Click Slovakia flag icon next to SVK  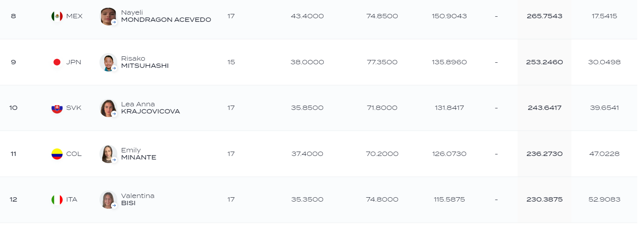click(57, 108)
